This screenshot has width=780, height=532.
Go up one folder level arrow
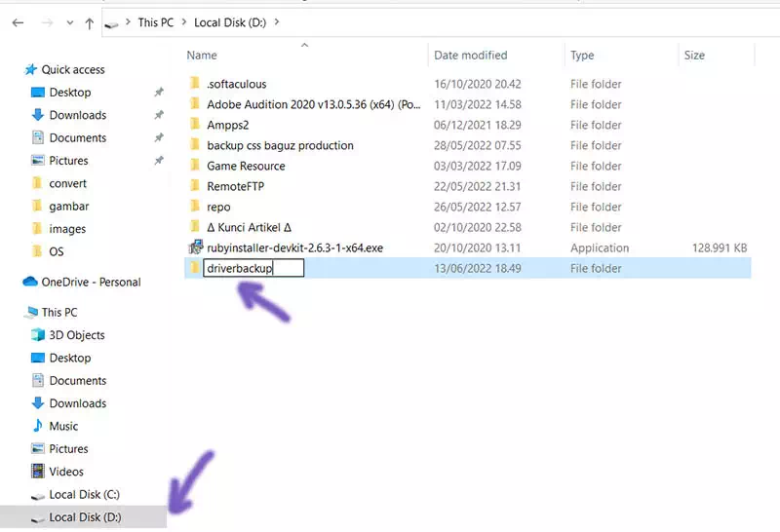(x=89, y=22)
